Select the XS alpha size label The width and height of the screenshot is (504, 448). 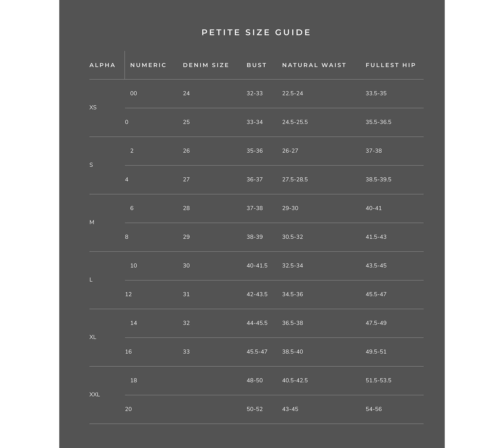pos(93,108)
